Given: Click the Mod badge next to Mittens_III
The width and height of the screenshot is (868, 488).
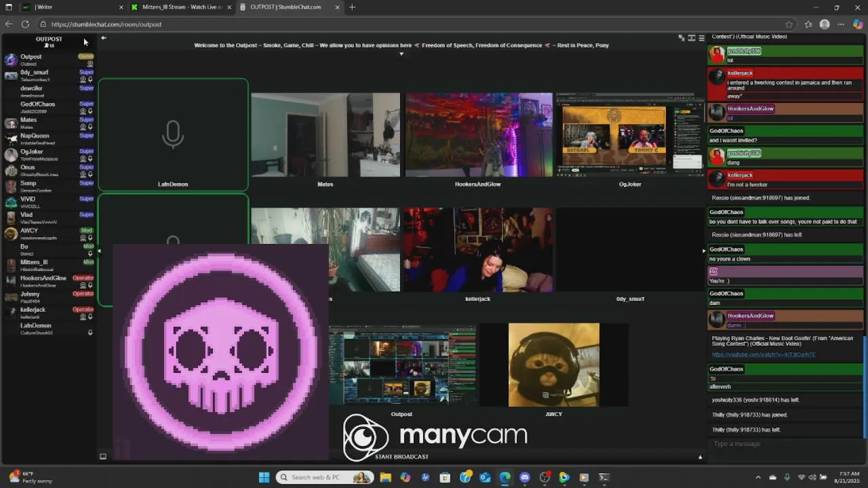Looking at the screenshot, I should (x=88, y=262).
